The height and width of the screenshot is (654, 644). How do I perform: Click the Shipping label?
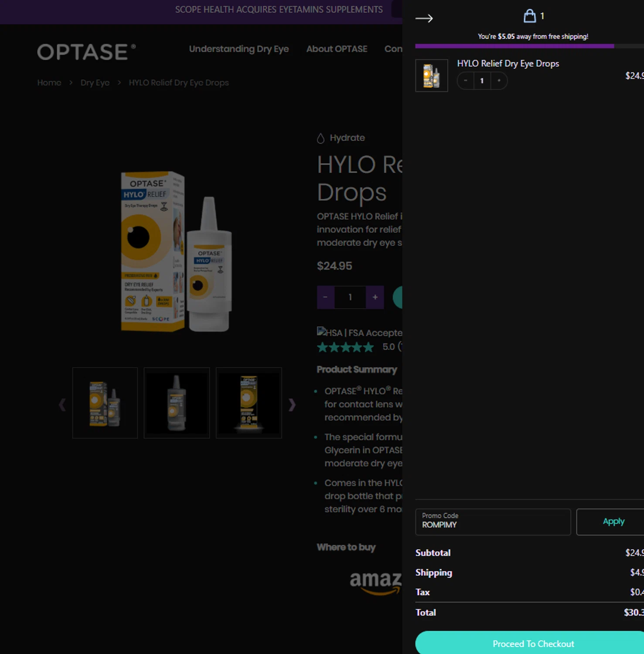click(x=434, y=572)
